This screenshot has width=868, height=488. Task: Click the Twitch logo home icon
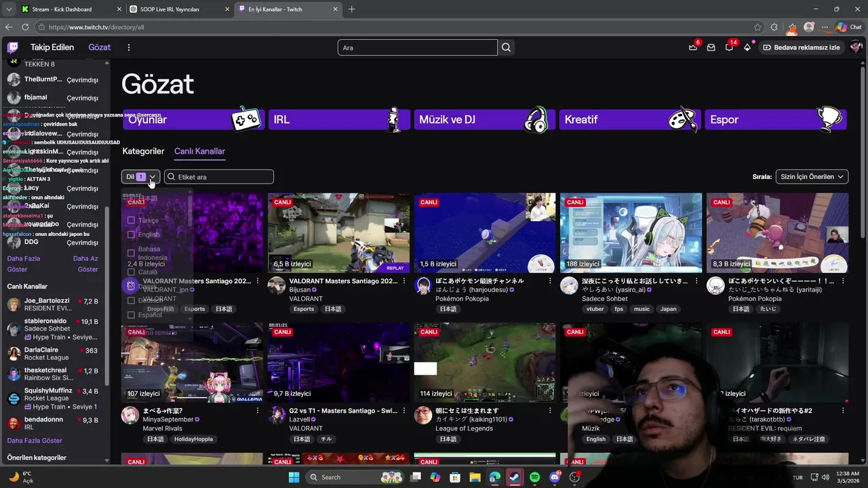(x=13, y=47)
